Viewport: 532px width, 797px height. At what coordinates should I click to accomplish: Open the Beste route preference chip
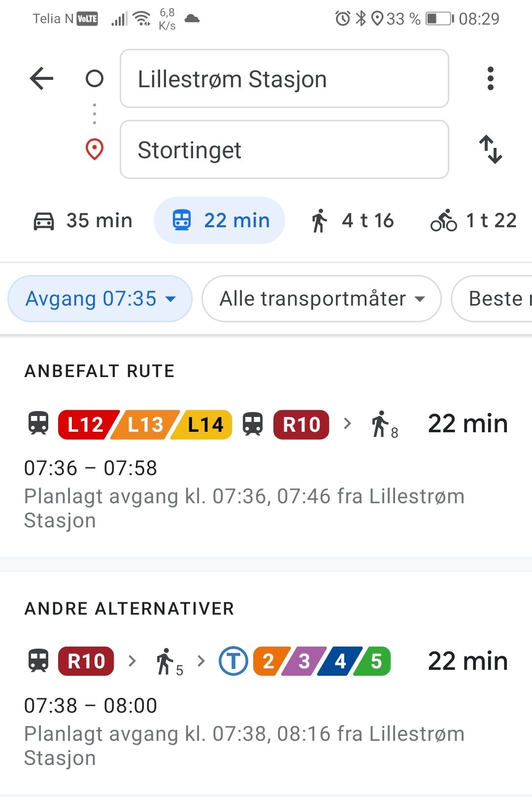(x=492, y=299)
